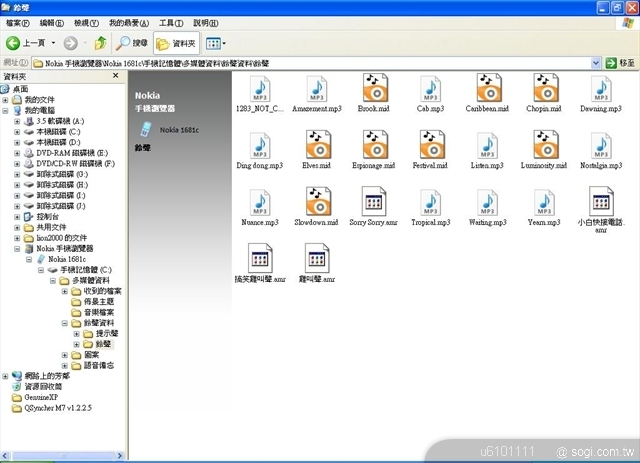
Task: Click the Forward navigation arrow icon
Action: [71, 43]
